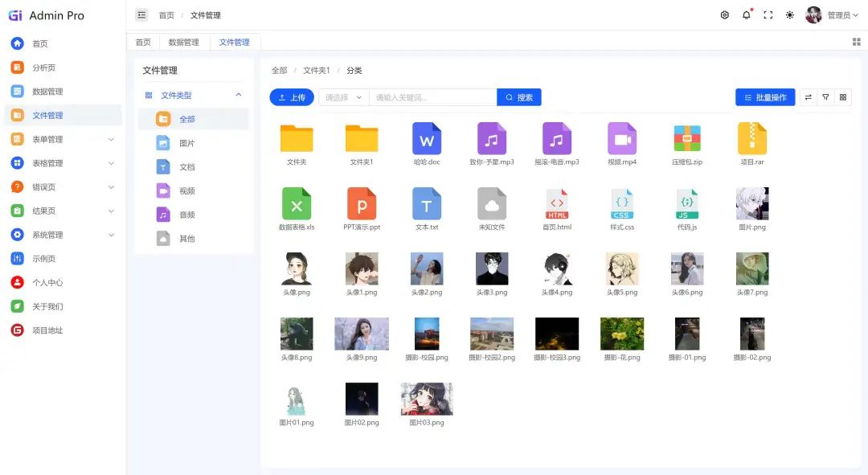Click the swap arrows icon beside 批量操作
Viewport: 868px width, 475px height.
808,97
